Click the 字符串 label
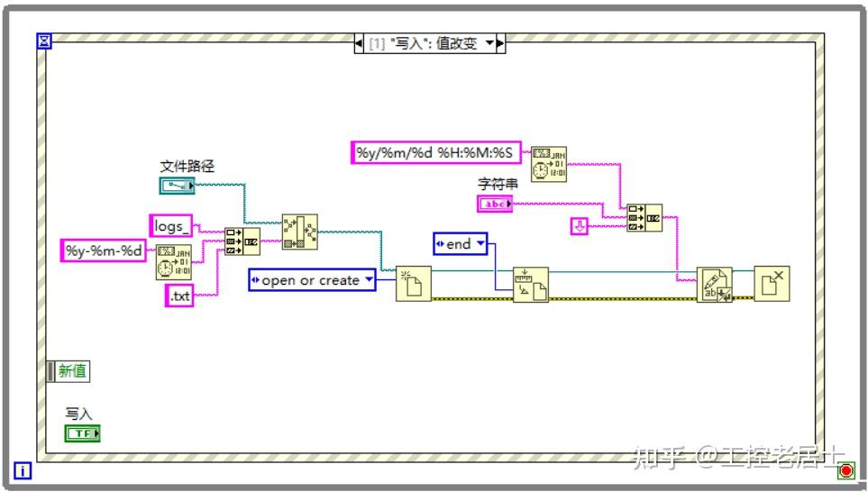This screenshot has height=492, width=868. point(498,185)
